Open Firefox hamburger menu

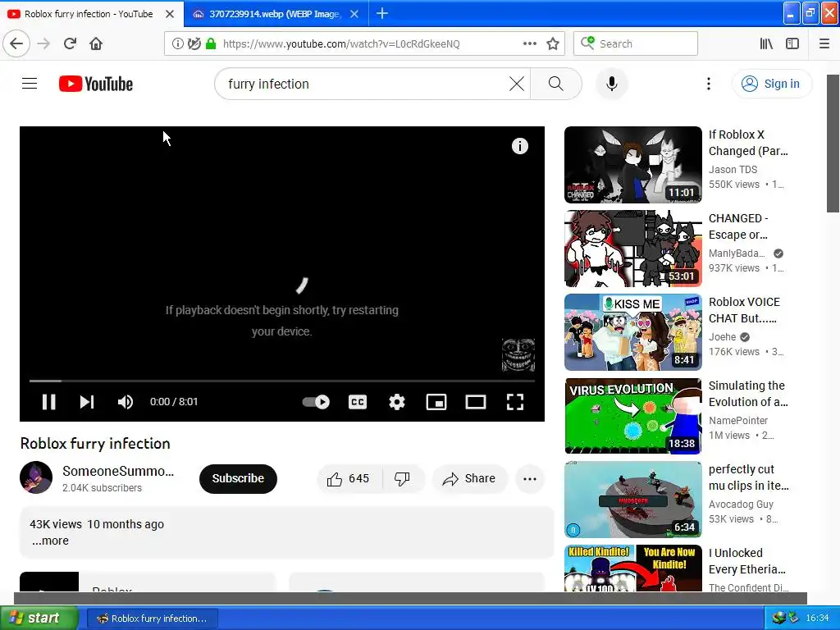click(824, 43)
